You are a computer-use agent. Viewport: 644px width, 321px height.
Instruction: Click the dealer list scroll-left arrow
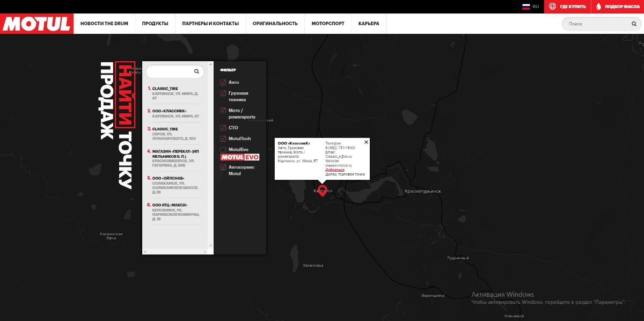[144, 251]
